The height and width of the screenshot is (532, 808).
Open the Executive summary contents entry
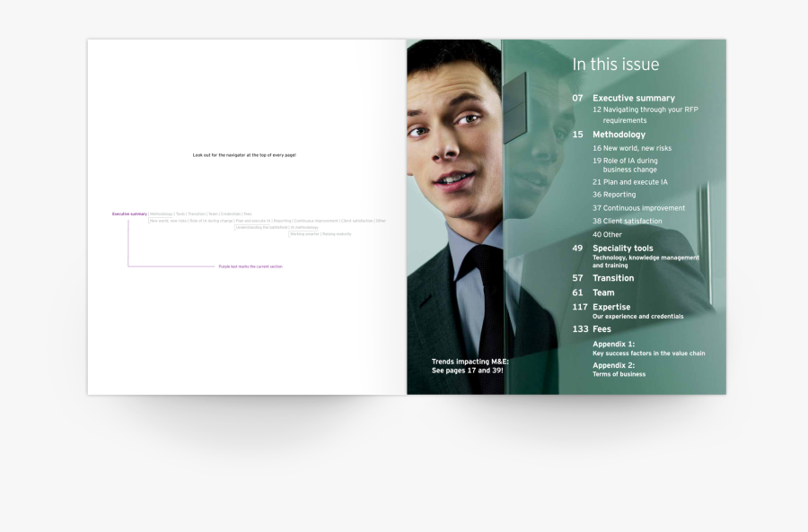[x=633, y=98]
